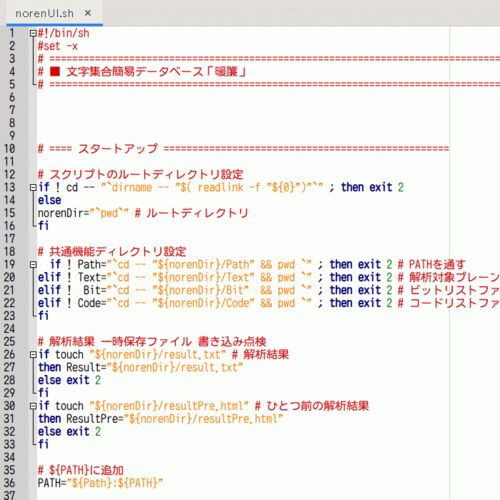This screenshot has height=500, width=500.
Task: Click the 'else' keyword on line 14
Action: pyautogui.click(x=49, y=200)
